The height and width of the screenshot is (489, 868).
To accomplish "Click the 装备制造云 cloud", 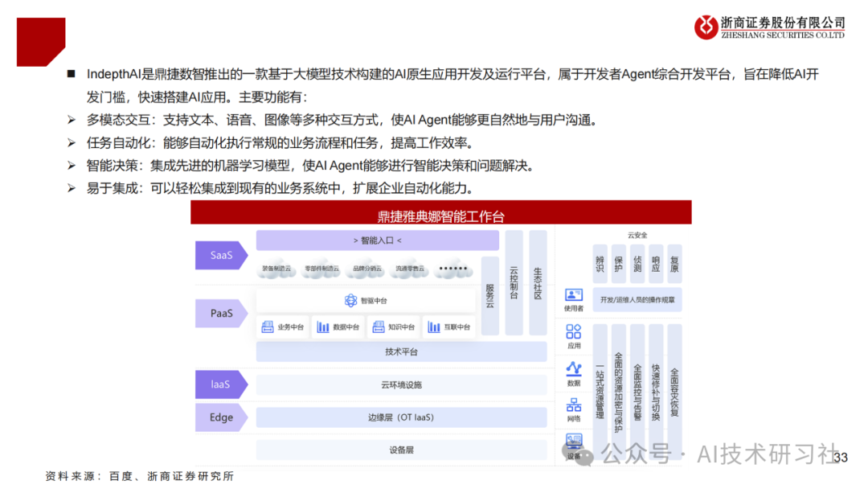I will point(276,269).
